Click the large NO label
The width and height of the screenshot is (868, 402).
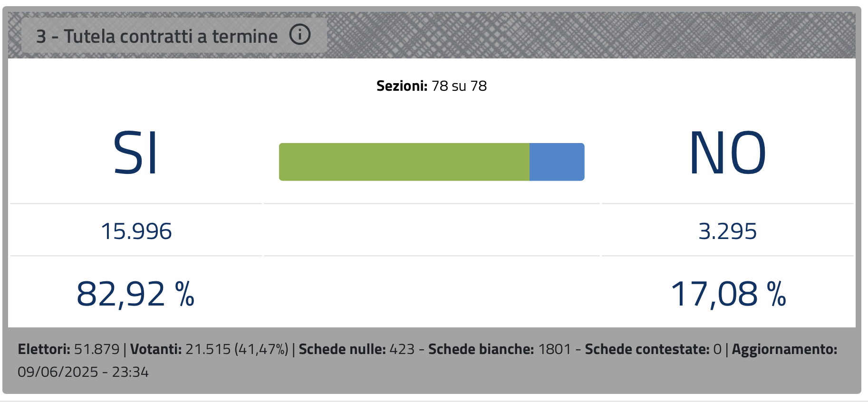pos(728,153)
